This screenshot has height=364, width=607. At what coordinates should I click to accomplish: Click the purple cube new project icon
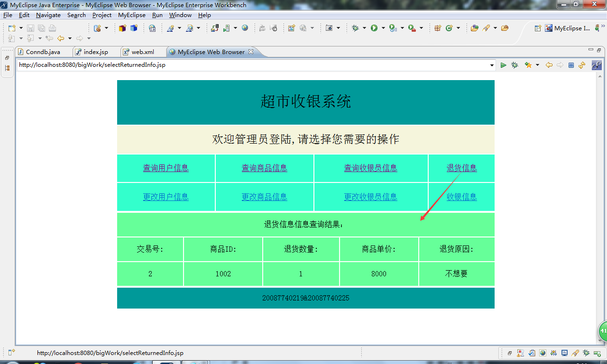click(x=122, y=28)
